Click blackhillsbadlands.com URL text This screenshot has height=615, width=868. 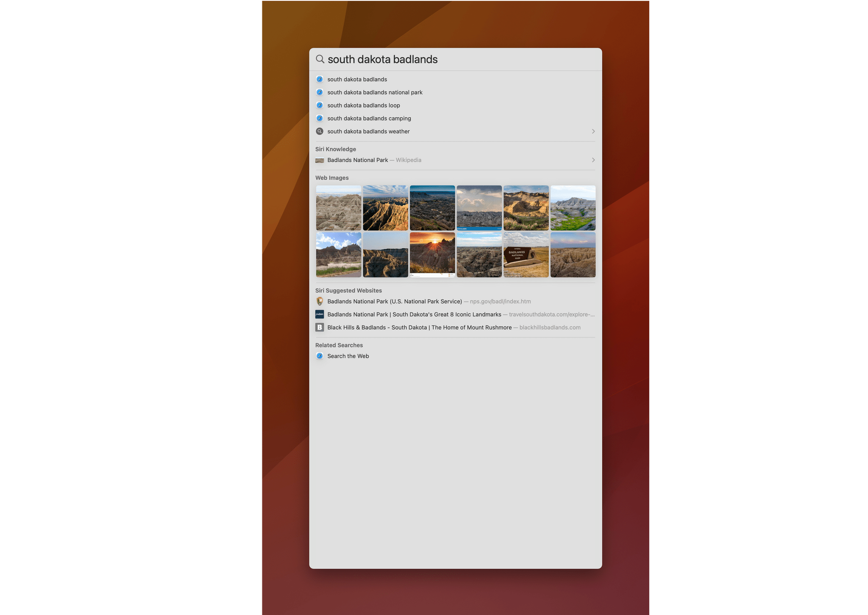(550, 328)
